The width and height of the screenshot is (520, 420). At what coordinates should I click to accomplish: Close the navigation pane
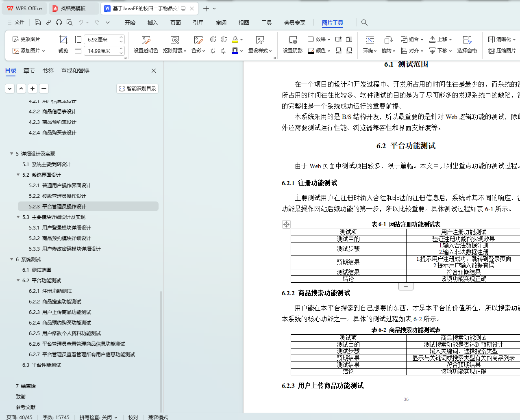[x=154, y=71]
